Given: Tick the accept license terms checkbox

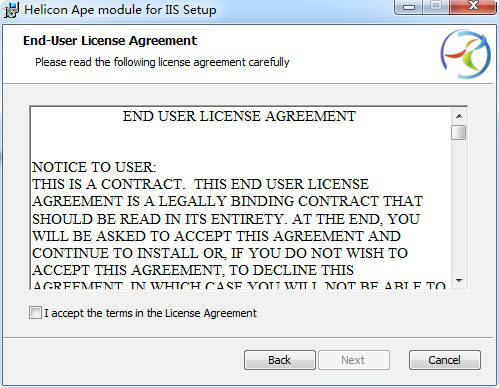Looking at the screenshot, I should [35, 313].
